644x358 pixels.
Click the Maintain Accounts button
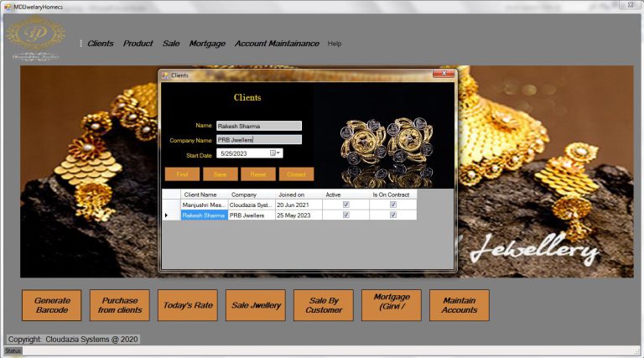pos(460,305)
